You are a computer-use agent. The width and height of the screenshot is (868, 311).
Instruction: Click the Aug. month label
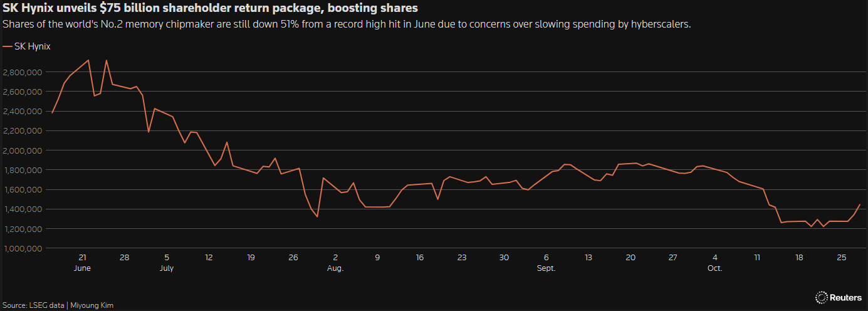[x=335, y=268]
